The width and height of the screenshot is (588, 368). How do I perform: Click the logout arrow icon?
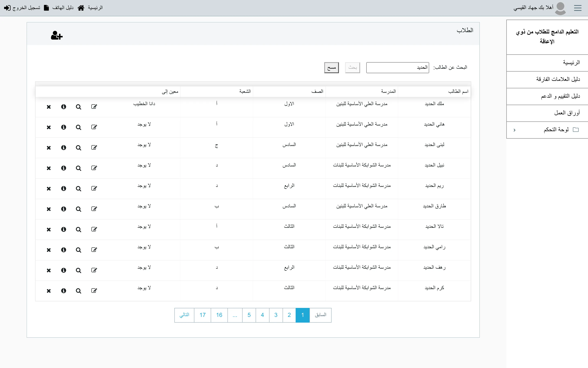pyautogui.click(x=7, y=8)
